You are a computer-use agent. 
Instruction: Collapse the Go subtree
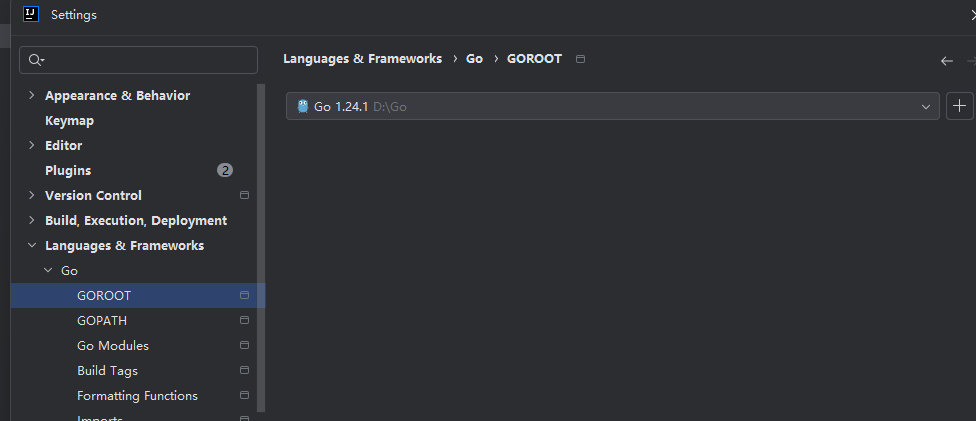click(x=48, y=270)
